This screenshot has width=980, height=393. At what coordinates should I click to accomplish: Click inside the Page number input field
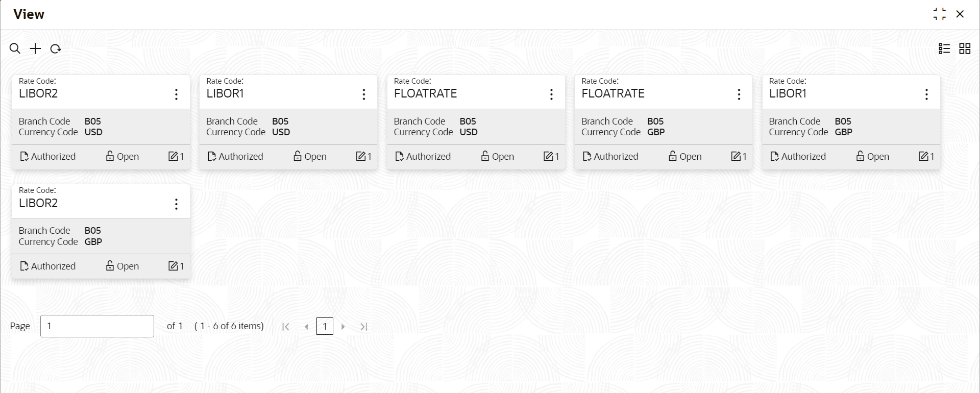click(x=97, y=326)
